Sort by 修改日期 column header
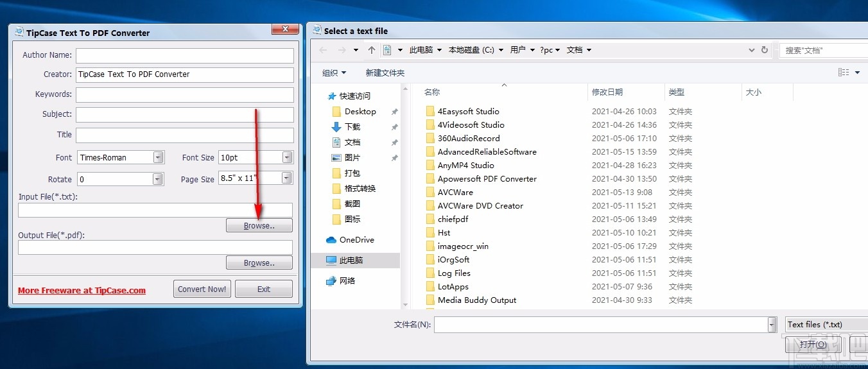868x369 pixels. [607, 92]
